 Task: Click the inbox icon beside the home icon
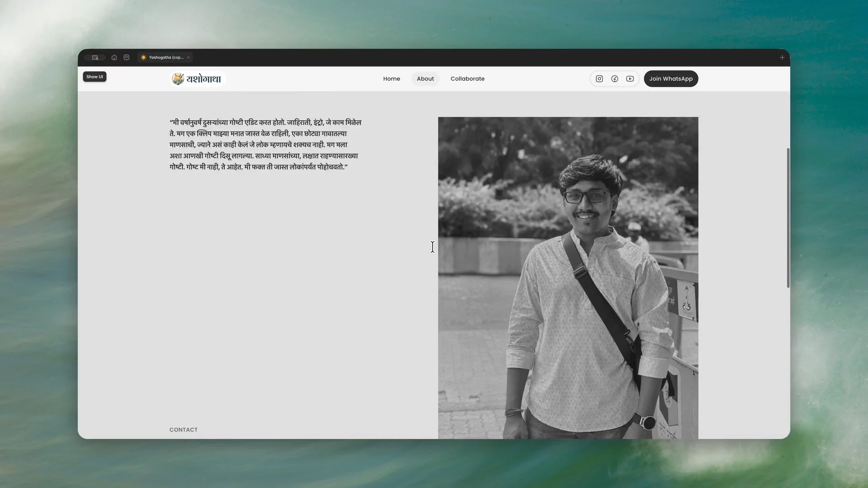tap(127, 57)
